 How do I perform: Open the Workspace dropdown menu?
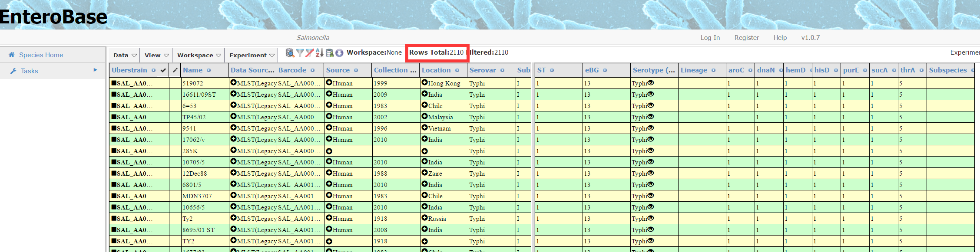(x=199, y=55)
